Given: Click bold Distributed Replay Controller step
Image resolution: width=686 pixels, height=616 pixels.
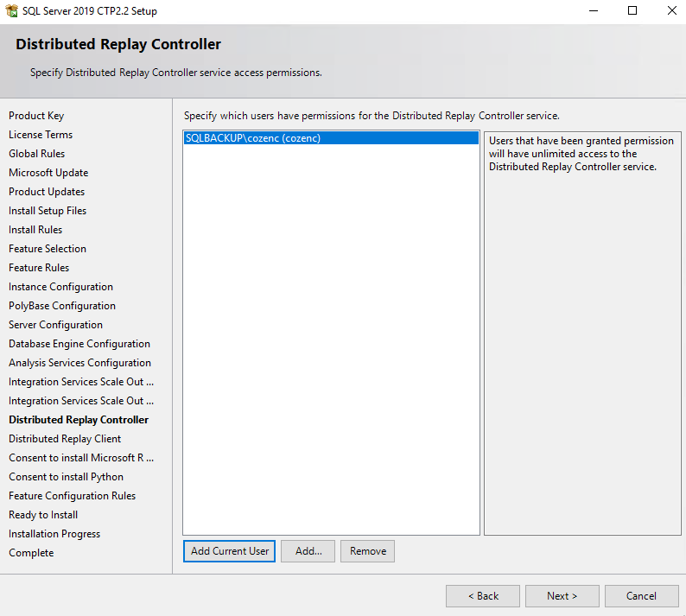Looking at the screenshot, I should tap(79, 420).
